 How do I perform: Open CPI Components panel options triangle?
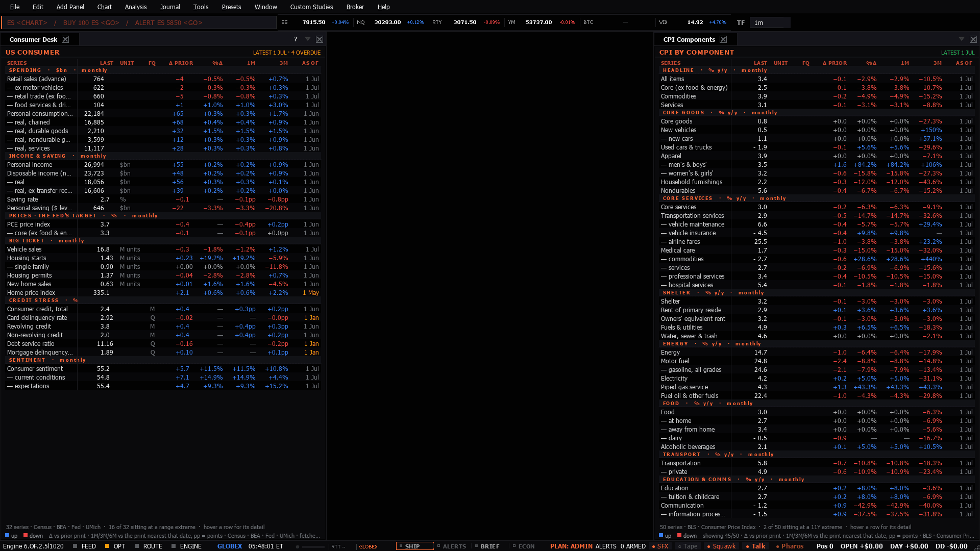pyautogui.click(x=962, y=39)
